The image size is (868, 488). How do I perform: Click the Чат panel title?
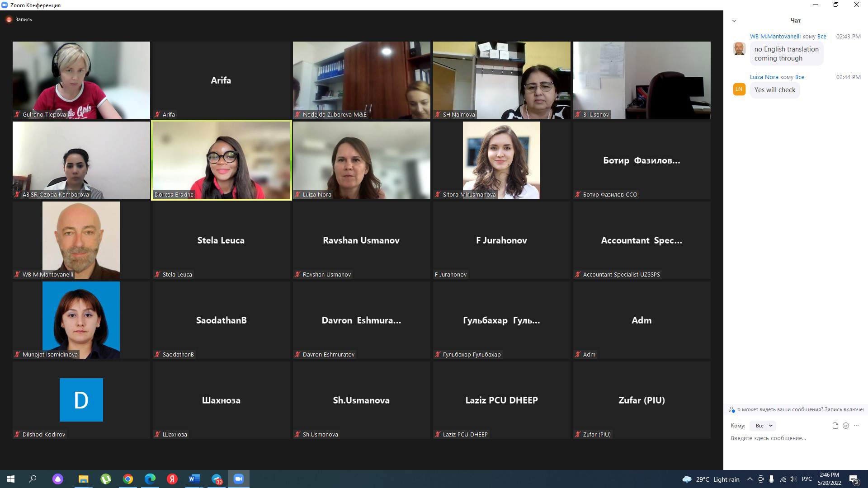pos(795,20)
